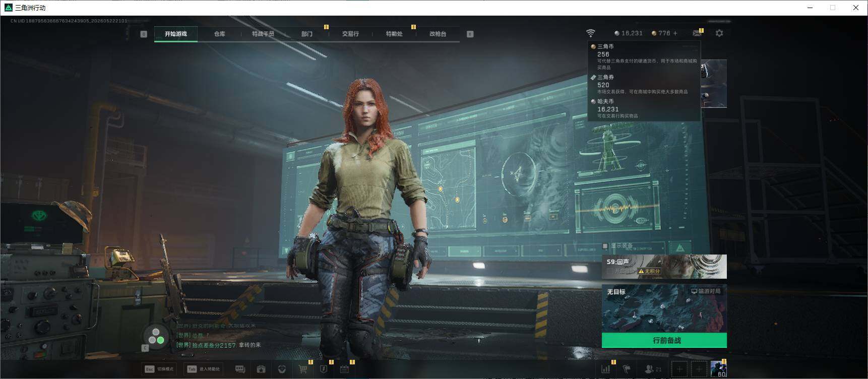Screen dimensions: 868x379
Task: Check the Wi-Fi network status icon
Action: click(590, 33)
